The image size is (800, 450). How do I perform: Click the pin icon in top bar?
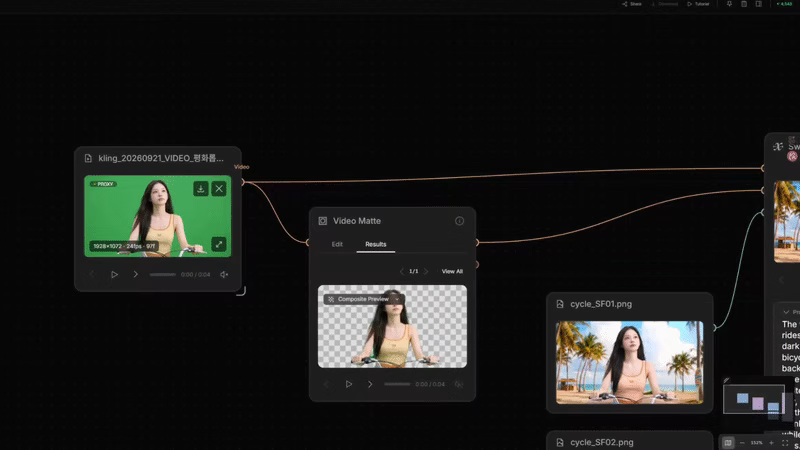(729, 4)
